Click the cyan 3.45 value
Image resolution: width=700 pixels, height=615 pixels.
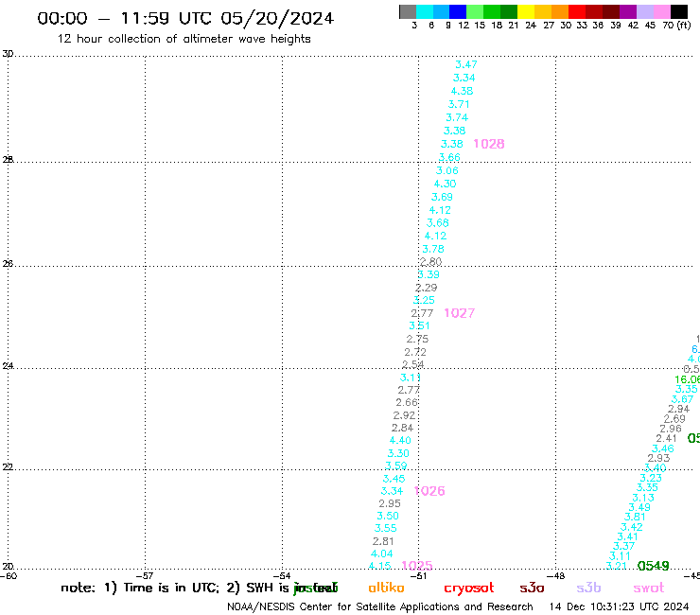394,479
